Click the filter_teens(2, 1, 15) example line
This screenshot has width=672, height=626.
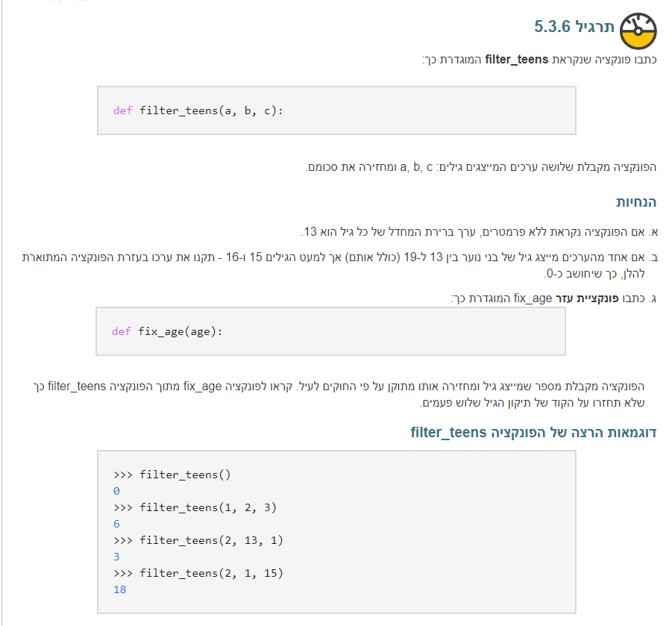coord(198,573)
